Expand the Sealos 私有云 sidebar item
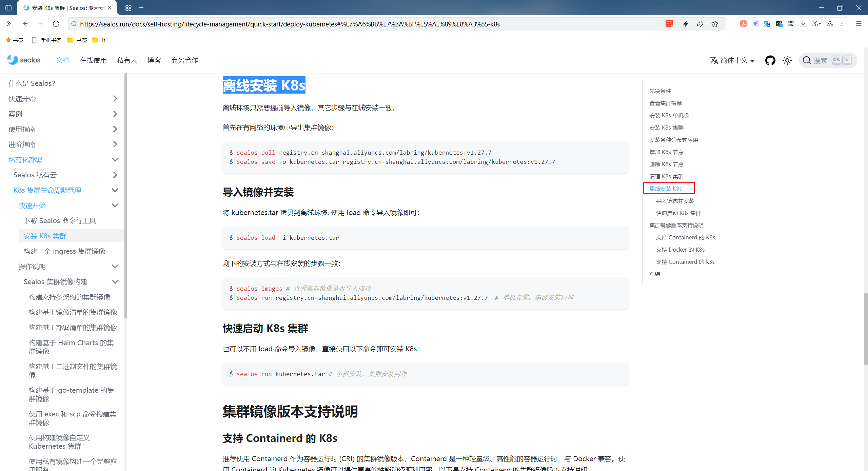Image resolution: width=868 pixels, height=471 pixels. tap(115, 175)
